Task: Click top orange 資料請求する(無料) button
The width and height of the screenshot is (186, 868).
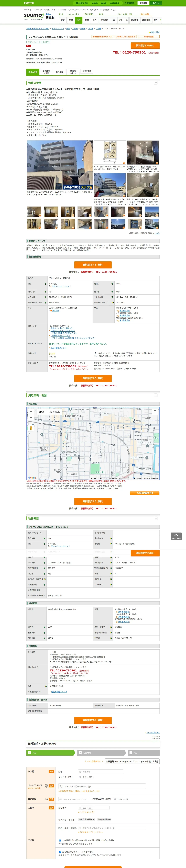Action: pos(145,45)
